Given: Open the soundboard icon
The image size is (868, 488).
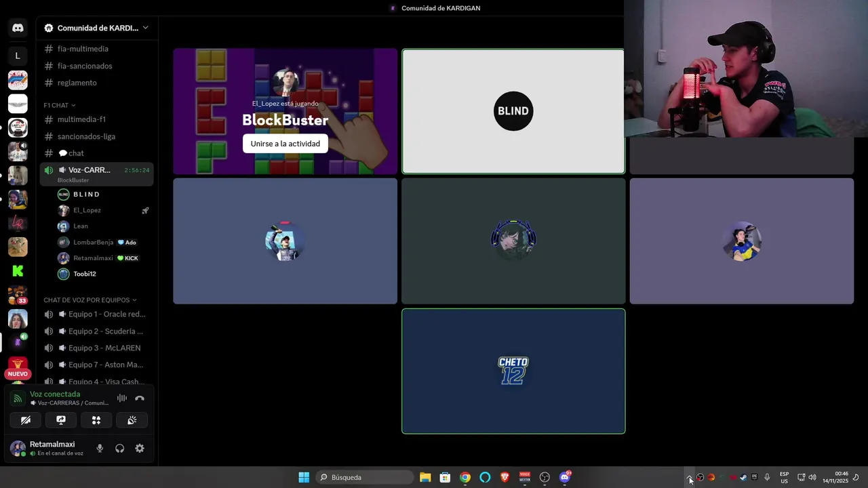Looking at the screenshot, I should 132,420.
